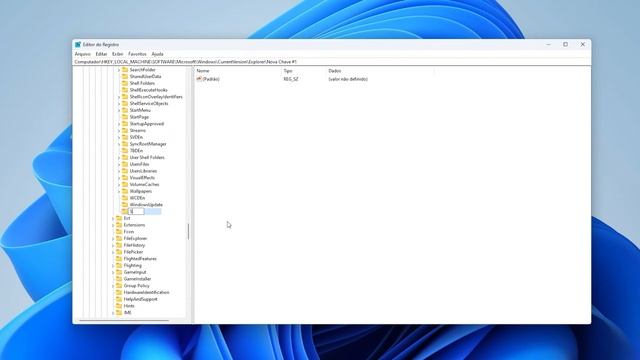Screen dimensions: 640x360
Task: Click the HardwareIdentification folder icon
Action: click(119, 292)
